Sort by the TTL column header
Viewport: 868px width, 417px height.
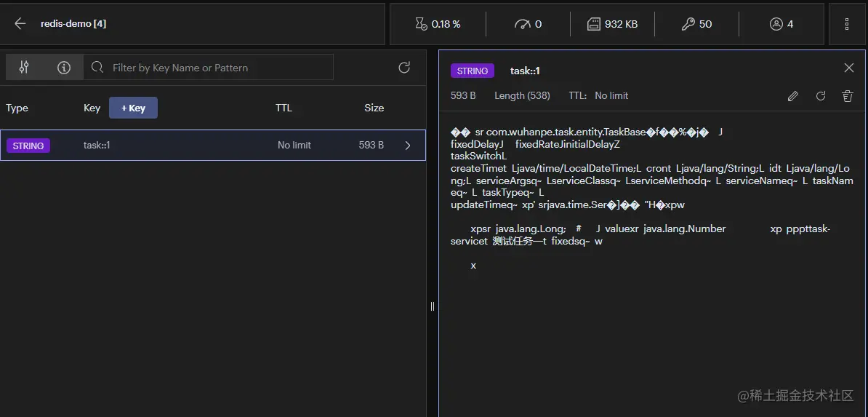pos(284,108)
